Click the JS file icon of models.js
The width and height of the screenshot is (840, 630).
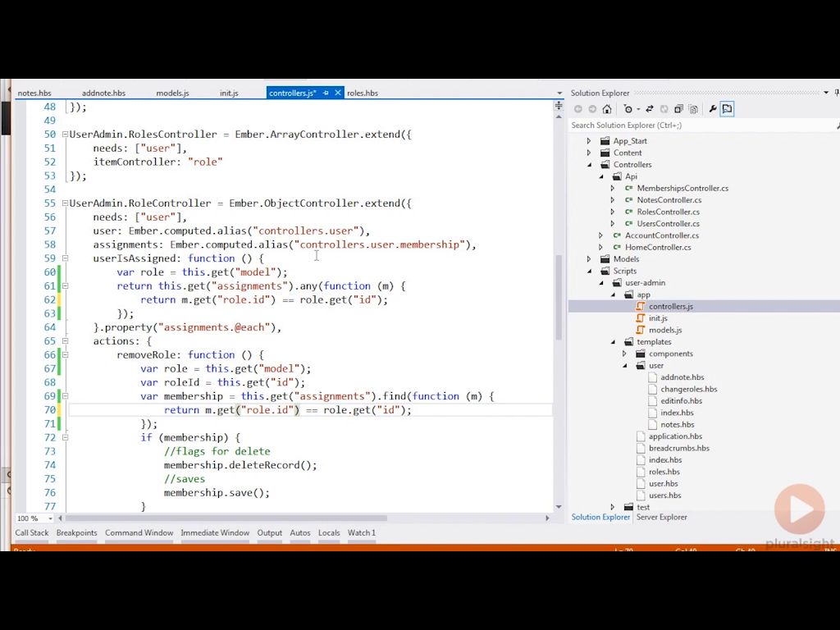(640, 330)
